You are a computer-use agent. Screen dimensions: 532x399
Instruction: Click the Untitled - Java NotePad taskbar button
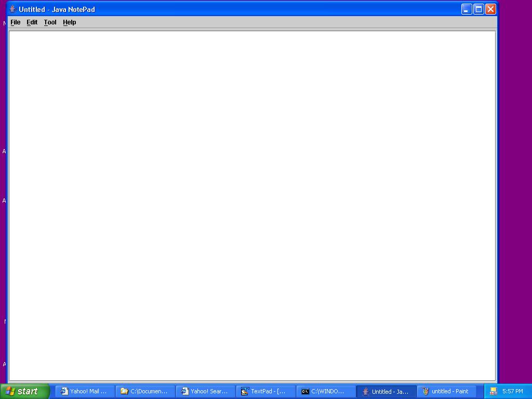click(x=386, y=391)
